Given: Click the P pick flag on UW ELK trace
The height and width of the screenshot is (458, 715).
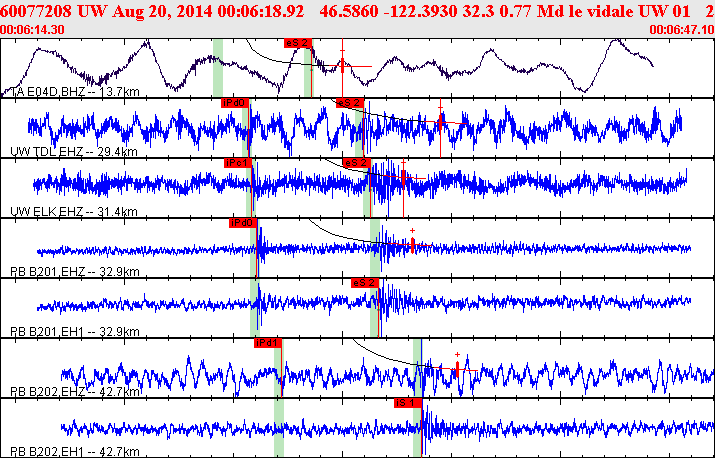Looking at the screenshot, I should tap(238, 162).
